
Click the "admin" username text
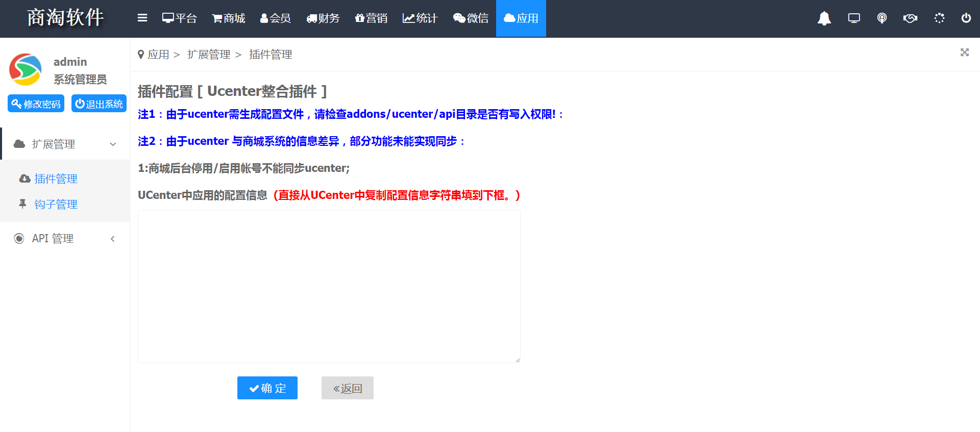tap(70, 62)
